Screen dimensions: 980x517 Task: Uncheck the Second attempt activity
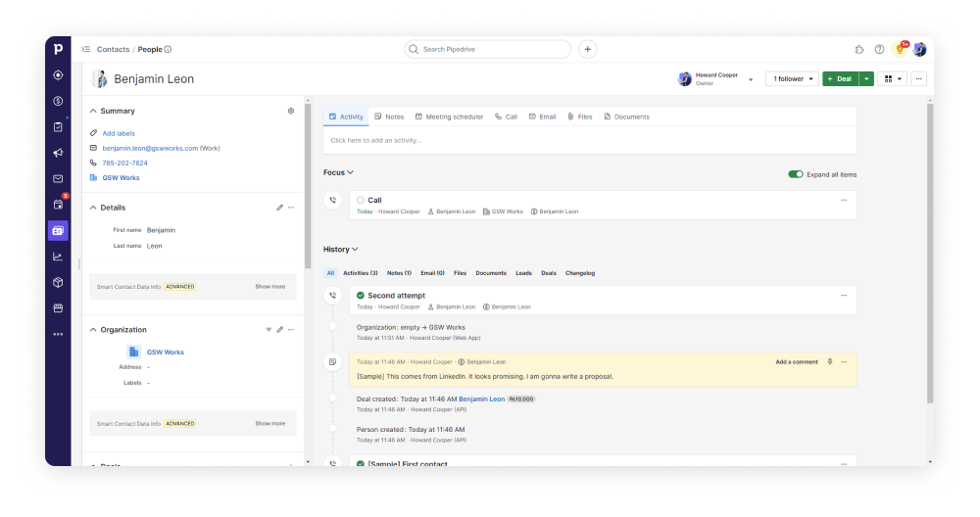[361, 295]
